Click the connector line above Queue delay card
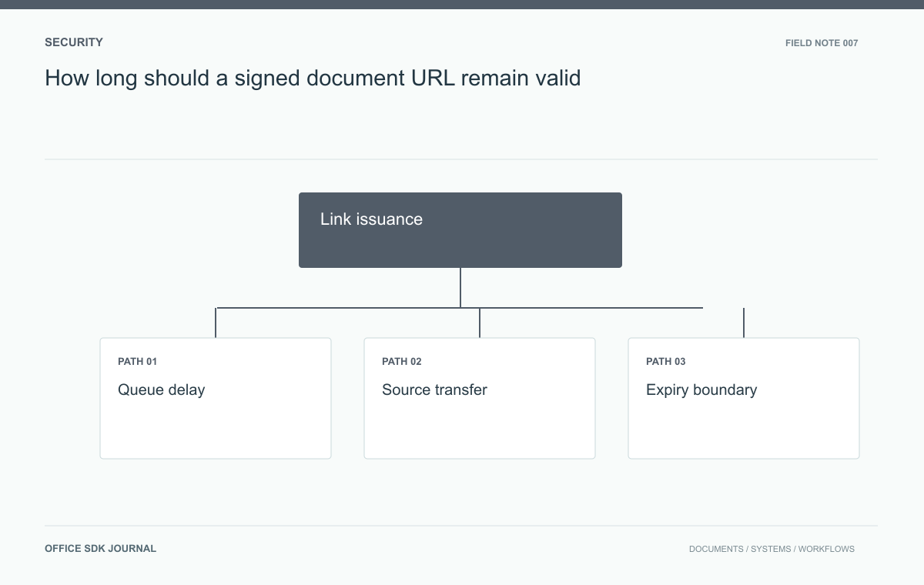 216,323
